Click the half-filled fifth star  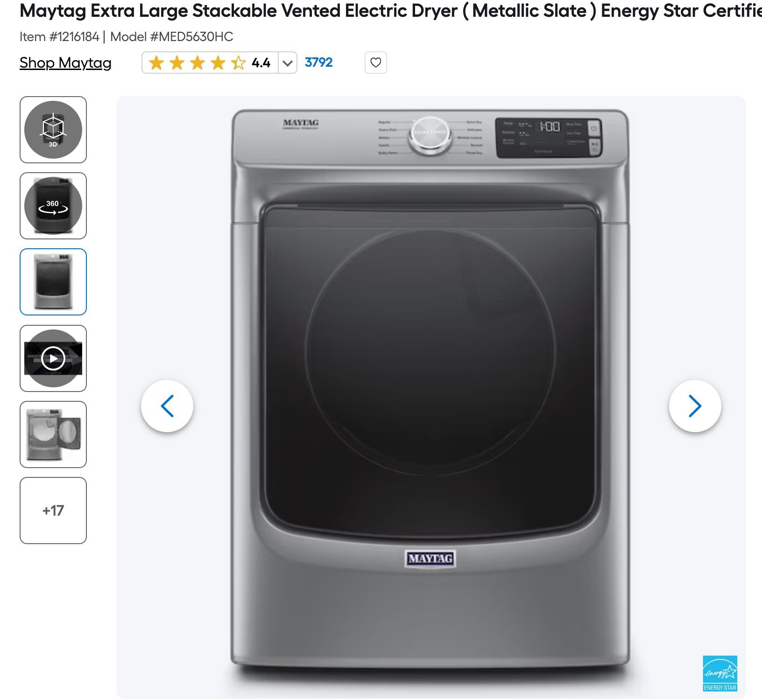pos(240,62)
